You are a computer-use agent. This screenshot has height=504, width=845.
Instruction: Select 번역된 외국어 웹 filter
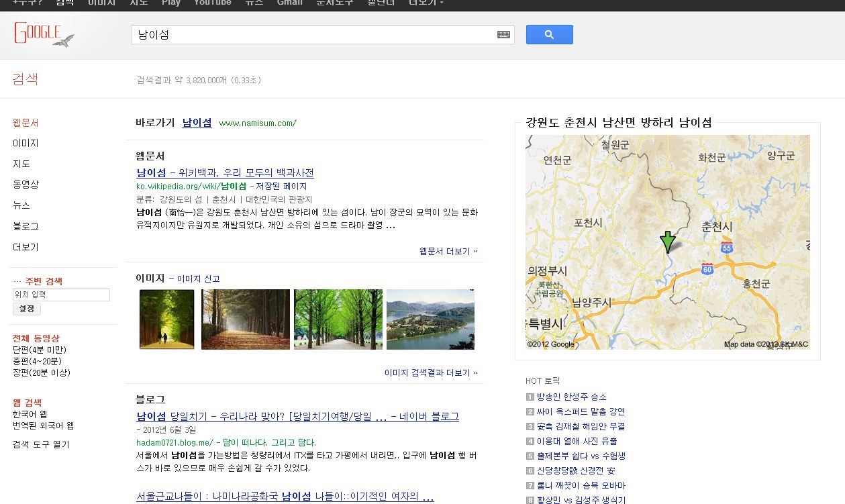43,425
